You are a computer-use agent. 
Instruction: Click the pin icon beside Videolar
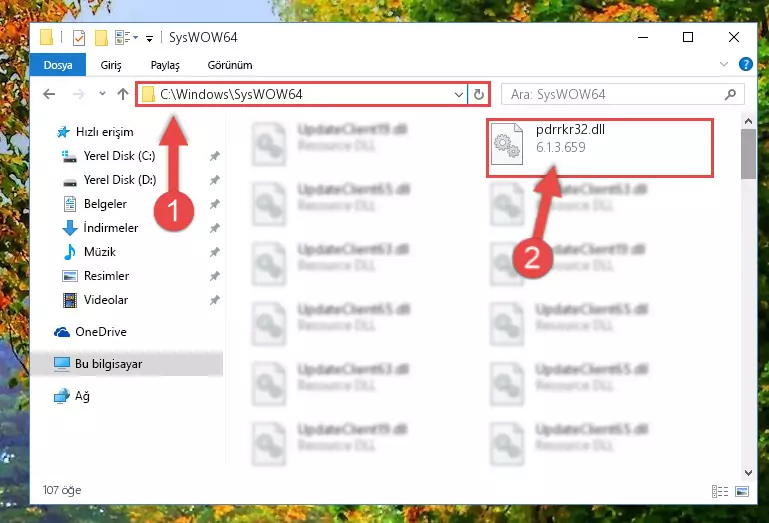[214, 300]
